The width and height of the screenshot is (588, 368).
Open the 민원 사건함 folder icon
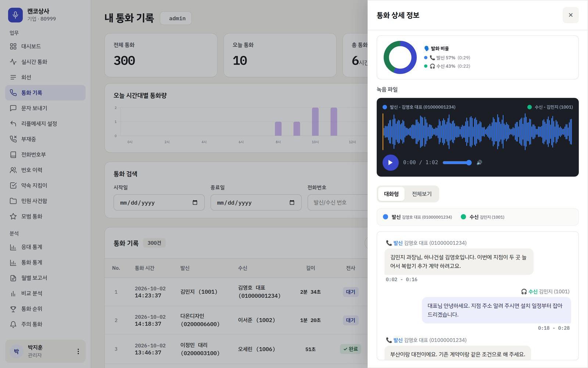point(13,201)
